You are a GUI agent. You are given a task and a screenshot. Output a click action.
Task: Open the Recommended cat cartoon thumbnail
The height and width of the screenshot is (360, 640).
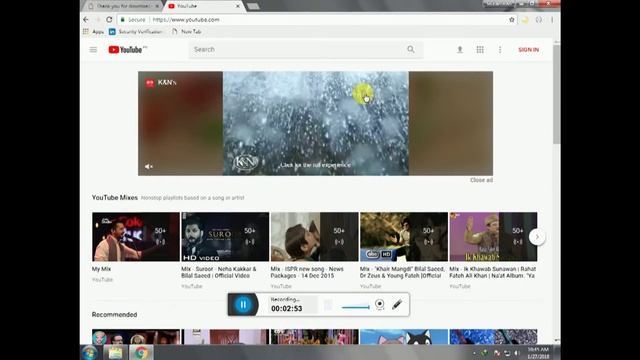404,337
